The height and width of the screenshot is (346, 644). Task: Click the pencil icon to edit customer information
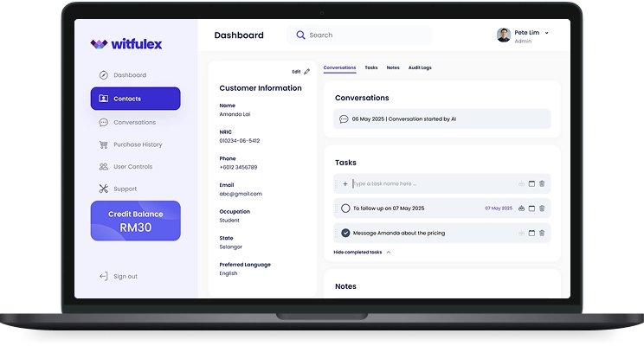306,72
